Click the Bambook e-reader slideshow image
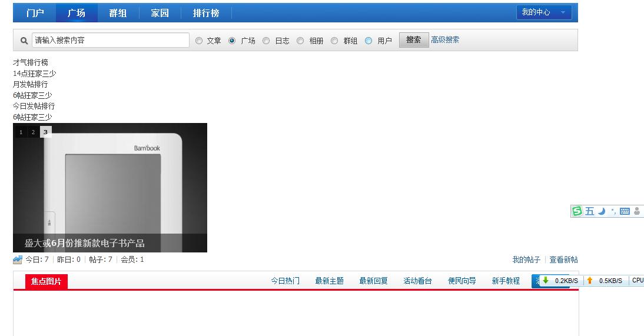This screenshot has height=336, width=644. pos(110,187)
